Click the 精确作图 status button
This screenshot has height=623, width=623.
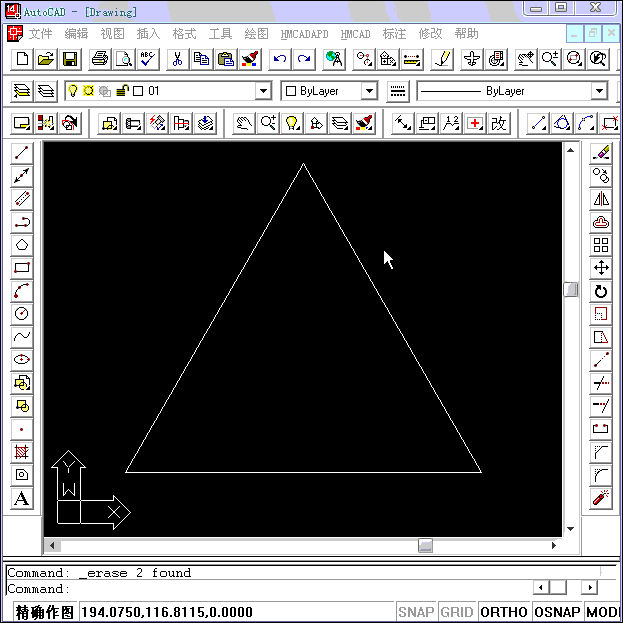[45, 612]
